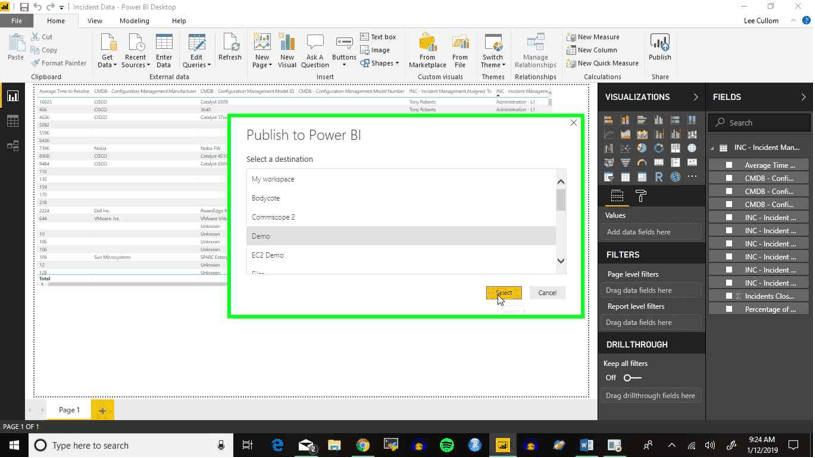Click the Fields Search box

tap(759, 123)
